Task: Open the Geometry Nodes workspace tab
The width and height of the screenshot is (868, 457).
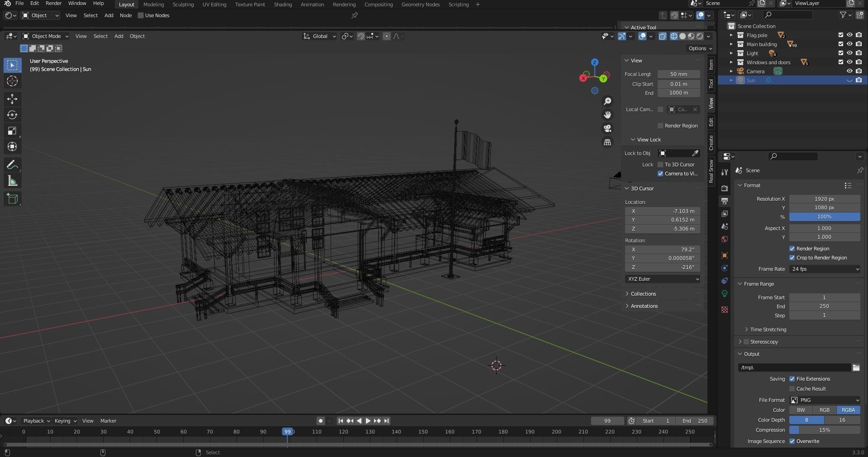Action: coord(421,5)
